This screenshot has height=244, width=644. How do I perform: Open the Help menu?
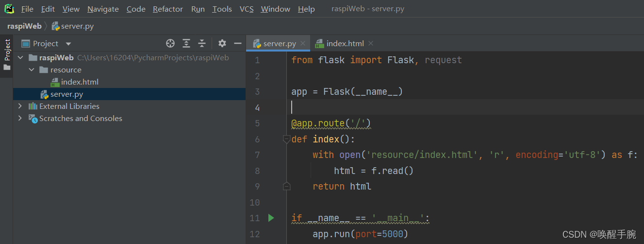coord(306,9)
